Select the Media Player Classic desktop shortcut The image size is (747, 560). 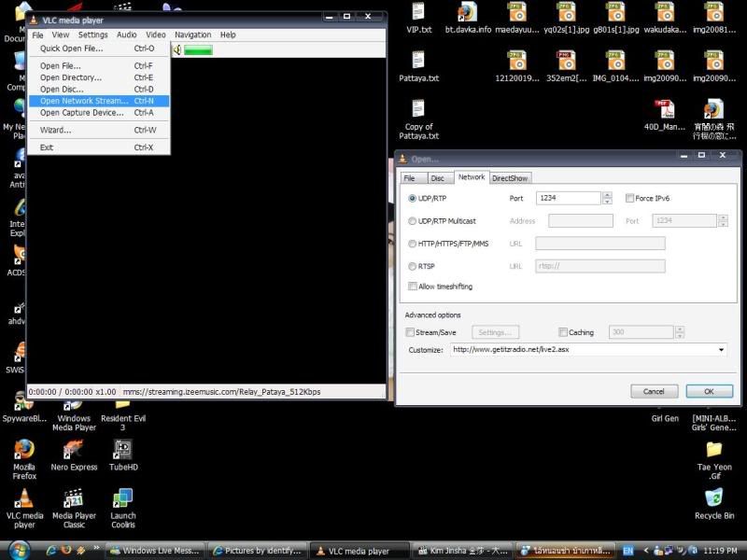click(74, 509)
